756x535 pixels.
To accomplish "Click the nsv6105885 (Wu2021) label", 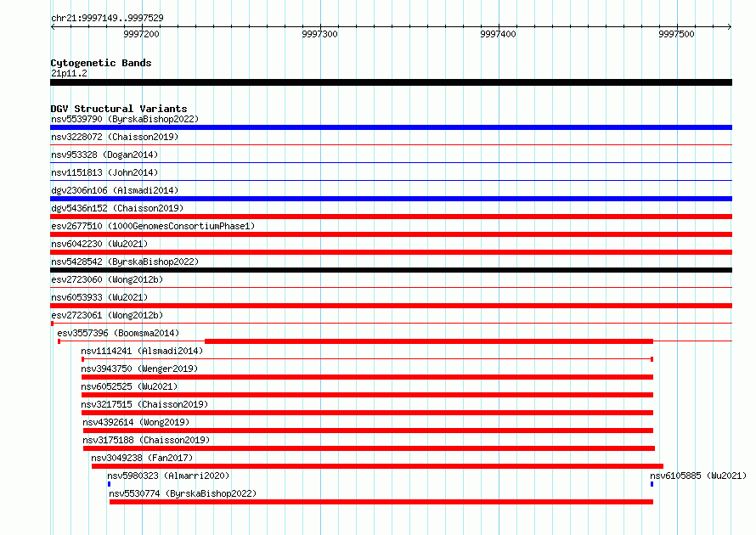I will (x=698, y=476).
